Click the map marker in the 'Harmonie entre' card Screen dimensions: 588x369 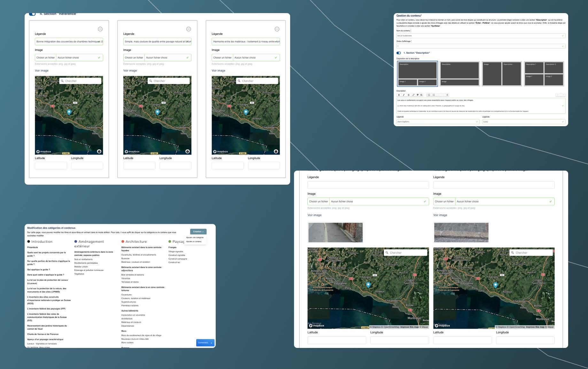246,112
